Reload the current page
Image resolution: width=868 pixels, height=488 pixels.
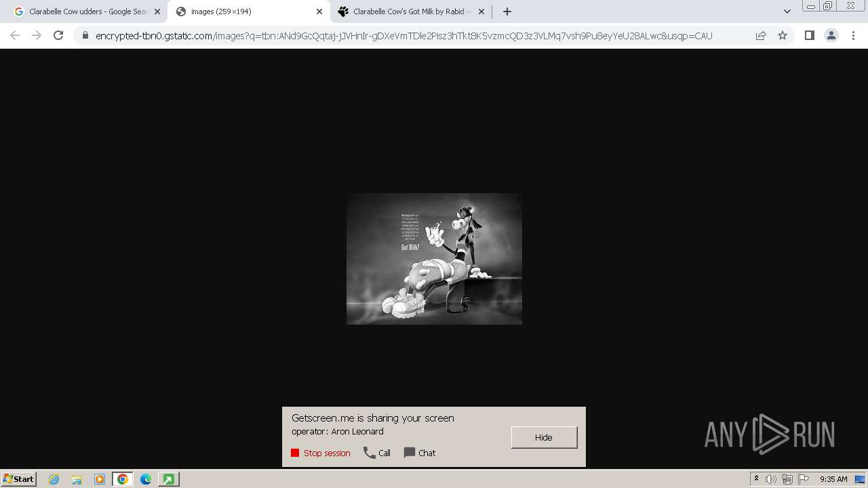pyautogui.click(x=58, y=35)
